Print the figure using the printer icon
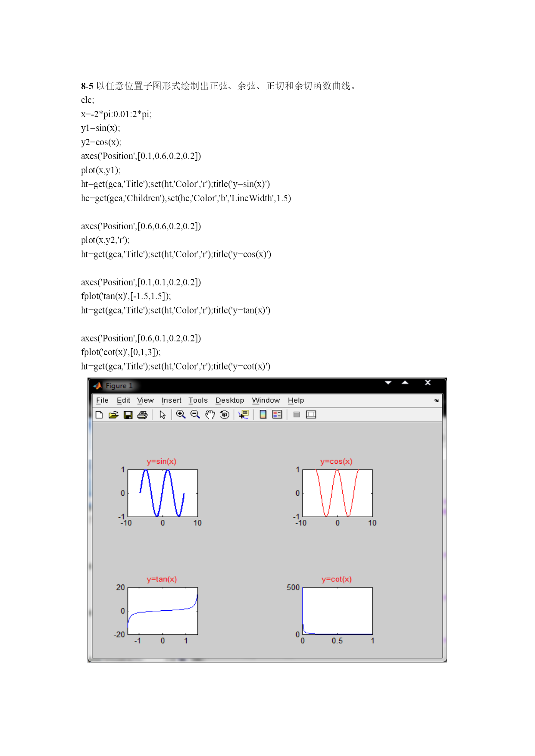This screenshot has height=756, width=535. (x=142, y=415)
